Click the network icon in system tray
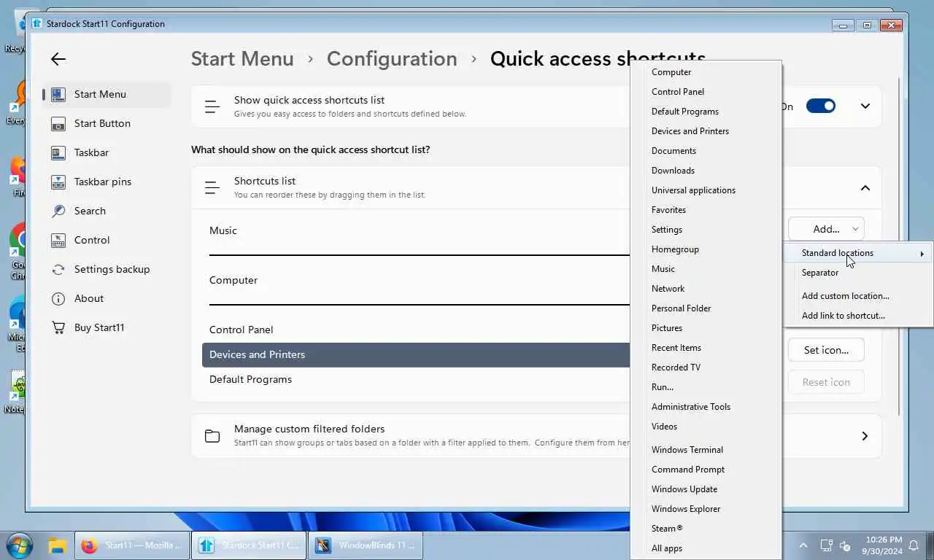Viewport: 934px width, 560px height. [826, 545]
